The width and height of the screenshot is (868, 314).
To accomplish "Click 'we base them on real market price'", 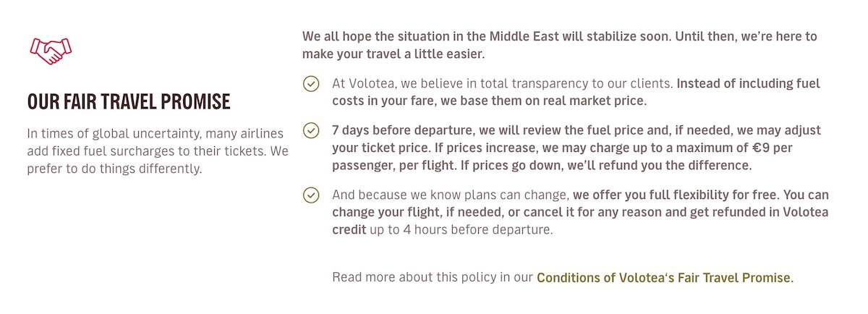I will tap(542, 101).
